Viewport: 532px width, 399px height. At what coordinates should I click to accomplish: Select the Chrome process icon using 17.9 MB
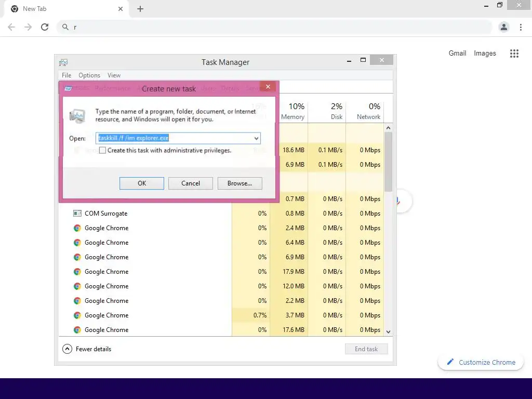(77, 272)
